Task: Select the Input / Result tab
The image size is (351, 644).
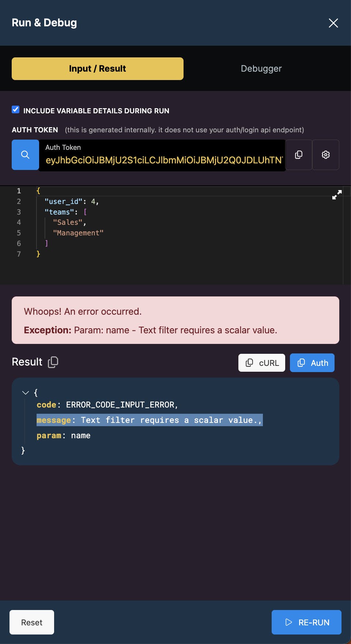Action: click(x=98, y=69)
